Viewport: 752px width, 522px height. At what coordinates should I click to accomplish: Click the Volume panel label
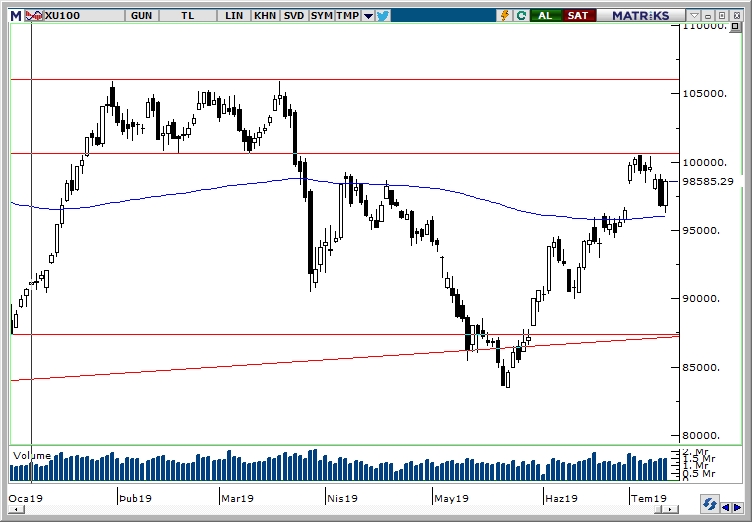point(32,456)
